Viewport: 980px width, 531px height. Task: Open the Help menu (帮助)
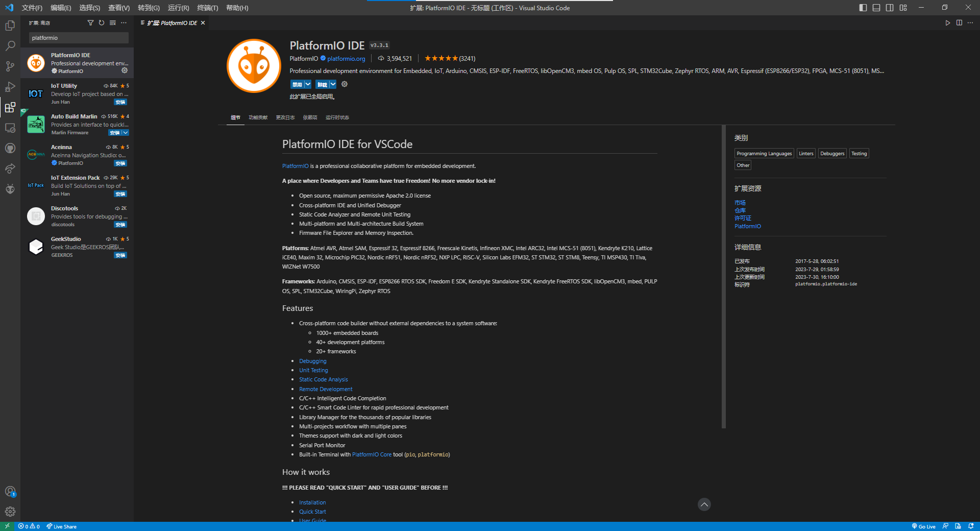point(237,8)
